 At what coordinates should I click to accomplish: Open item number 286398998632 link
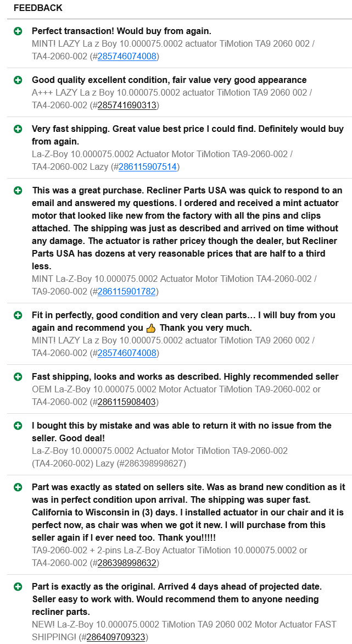click(126, 563)
